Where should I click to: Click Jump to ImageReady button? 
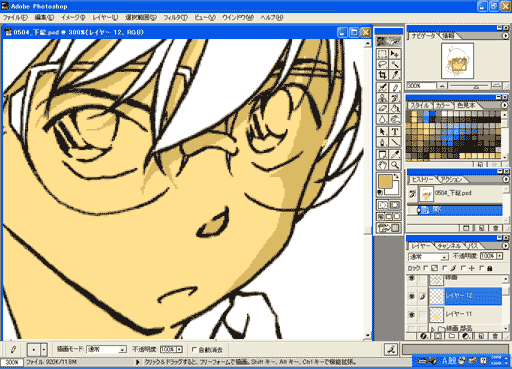point(389,228)
